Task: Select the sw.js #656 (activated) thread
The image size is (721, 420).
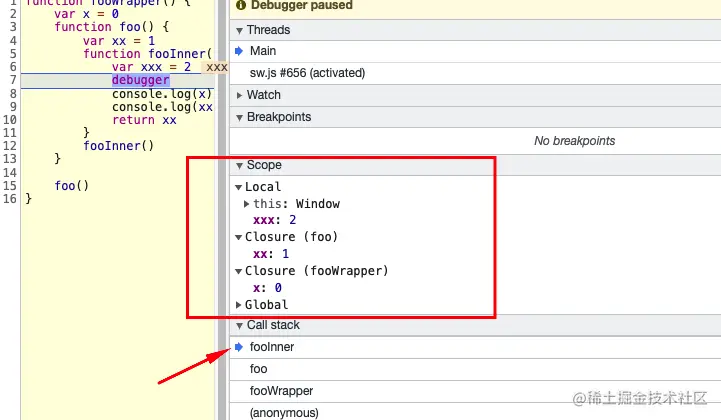Action: 475,73
